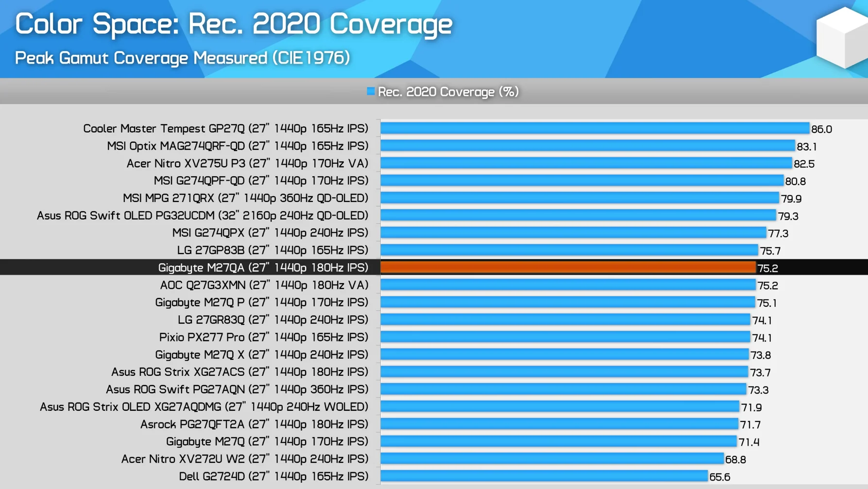This screenshot has width=868, height=489.
Task: Select the Gigabyte M27Q X label
Action: pos(262,354)
